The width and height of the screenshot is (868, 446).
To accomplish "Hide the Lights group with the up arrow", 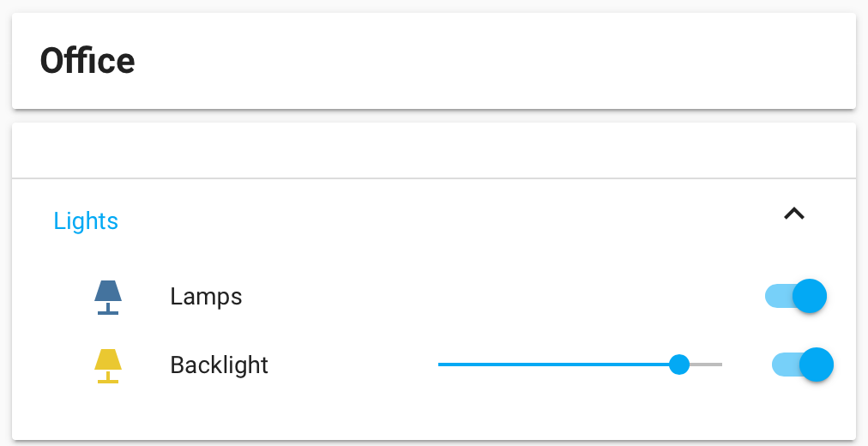I will [x=794, y=214].
